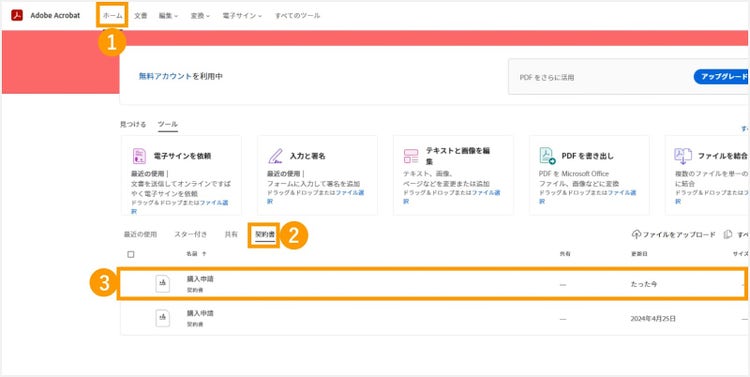750x377 pixels.
Task: Open the 文書 menu item
Action: click(141, 15)
